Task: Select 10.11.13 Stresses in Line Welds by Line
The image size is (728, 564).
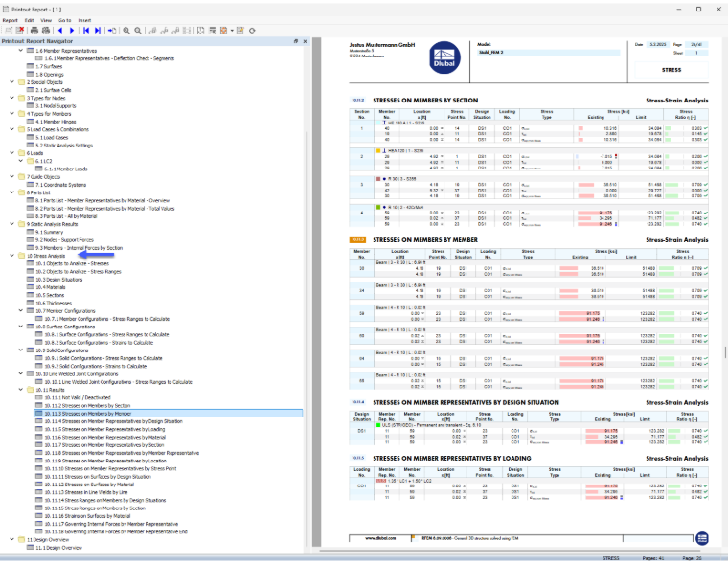Action: pos(86,492)
